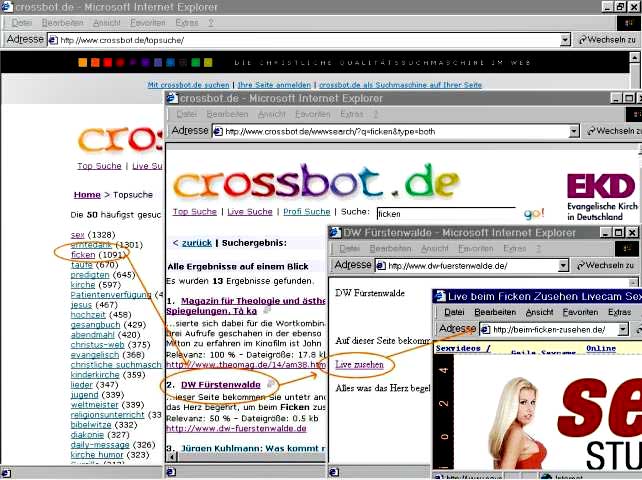Open the Magazin für Theologie result link

coord(246,306)
